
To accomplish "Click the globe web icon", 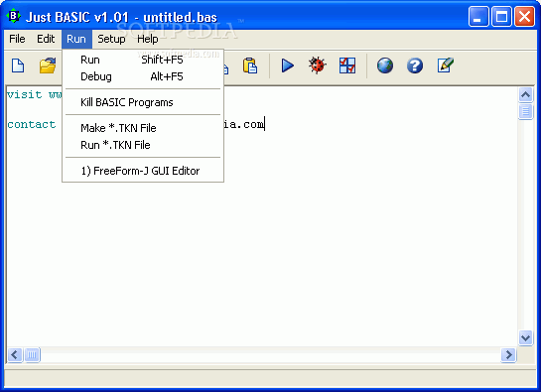I will tap(385, 65).
